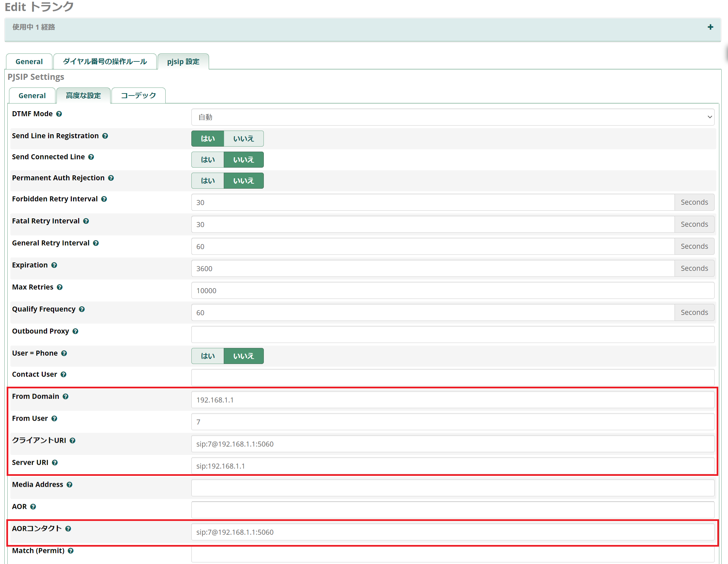The image size is (728, 564).
Task: Click help icon next to Server URI
Action: point(55,462)
